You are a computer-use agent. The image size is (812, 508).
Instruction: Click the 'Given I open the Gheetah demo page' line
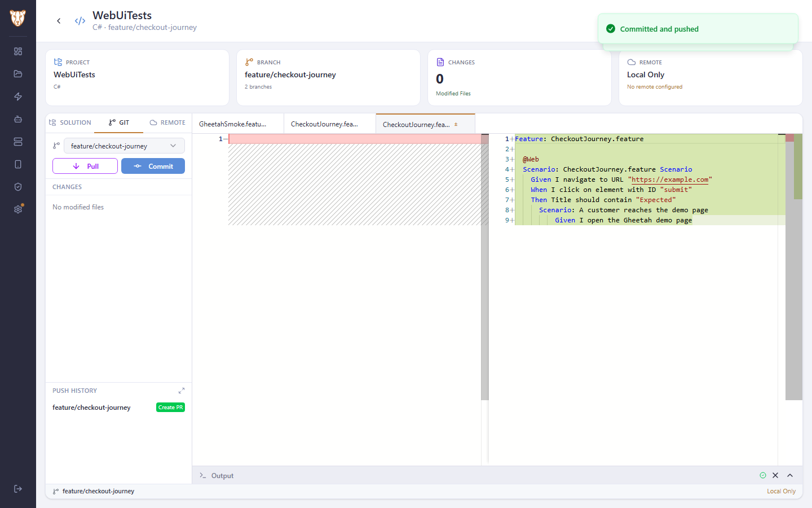(x=623, y=220)
